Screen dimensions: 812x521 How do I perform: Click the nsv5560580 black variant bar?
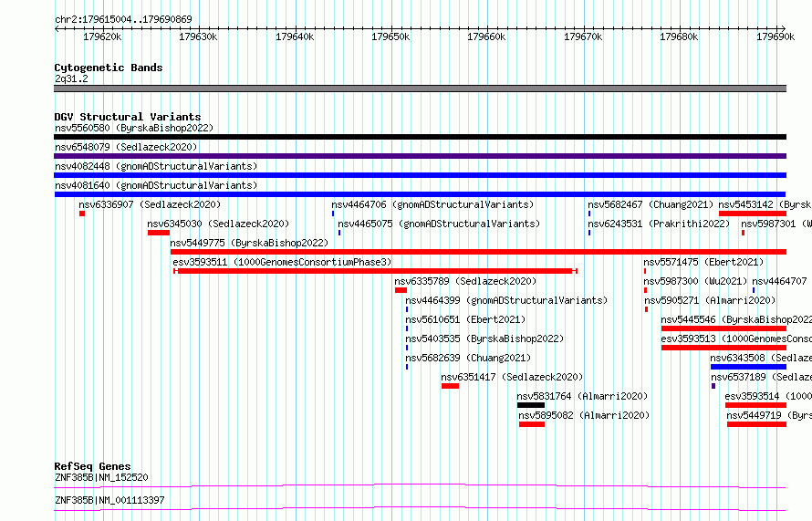(420, 137)
